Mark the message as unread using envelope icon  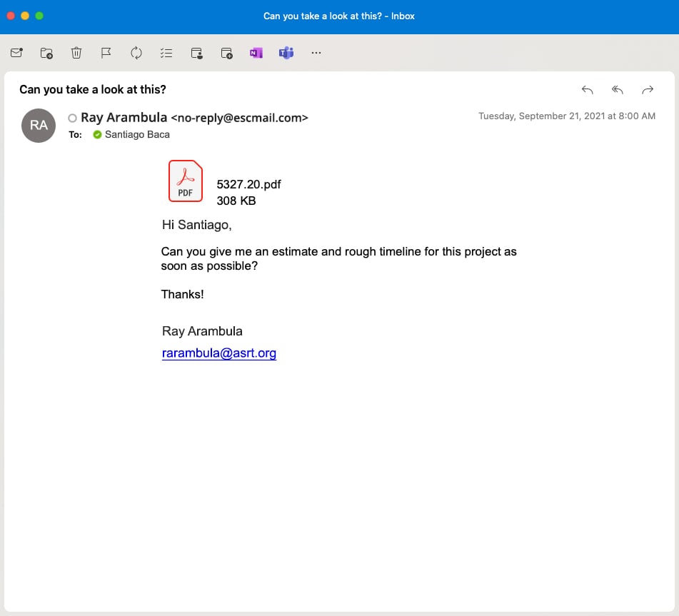[x=17, y=53]
